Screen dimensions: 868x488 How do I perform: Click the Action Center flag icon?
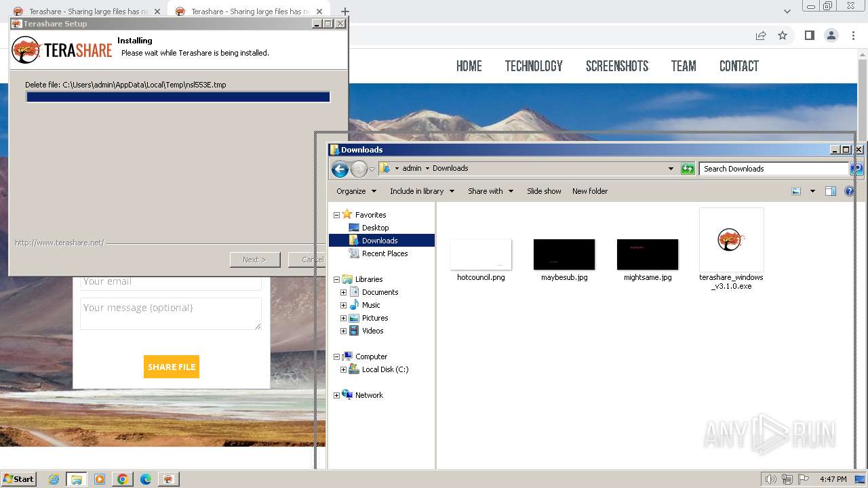point(804,479)
